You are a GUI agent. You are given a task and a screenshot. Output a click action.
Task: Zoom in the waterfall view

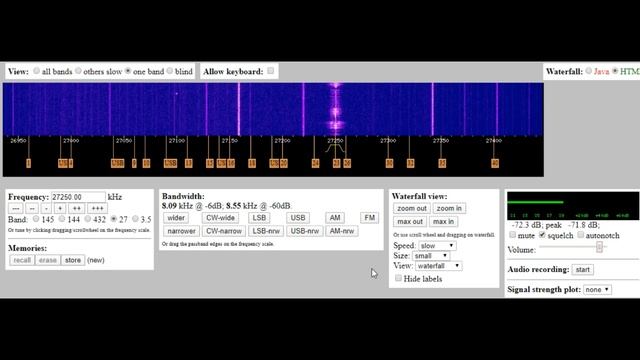[449, 209]
